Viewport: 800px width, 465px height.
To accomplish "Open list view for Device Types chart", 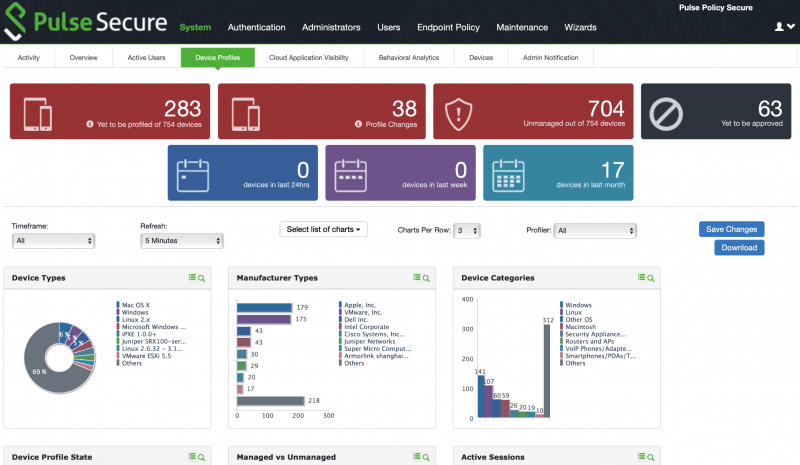I will tap(192, 277).
